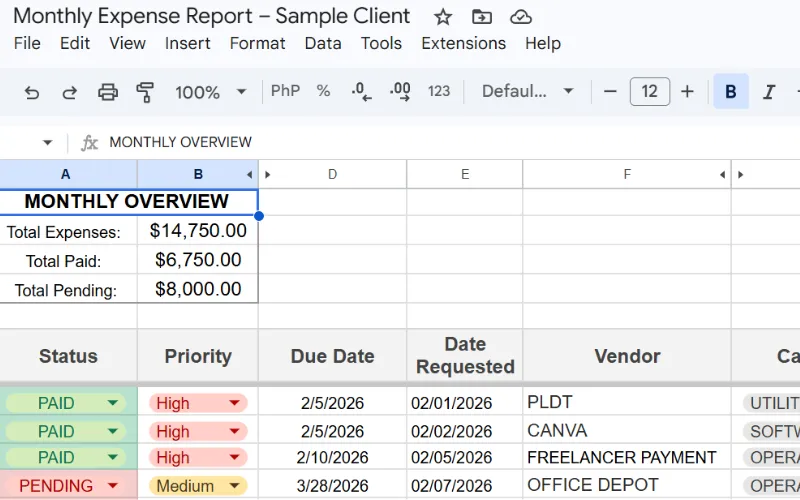Expand hidden column C via left arrow after B
Screen dimensions: 800x500
tap(249, 175)
